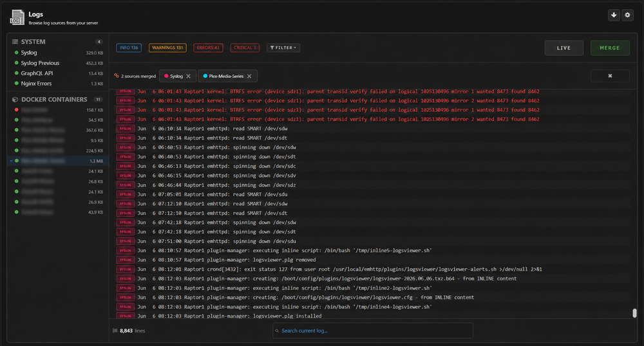
Task: Click the lines count icon beside 8,843
Action: (x=115, y=331)
